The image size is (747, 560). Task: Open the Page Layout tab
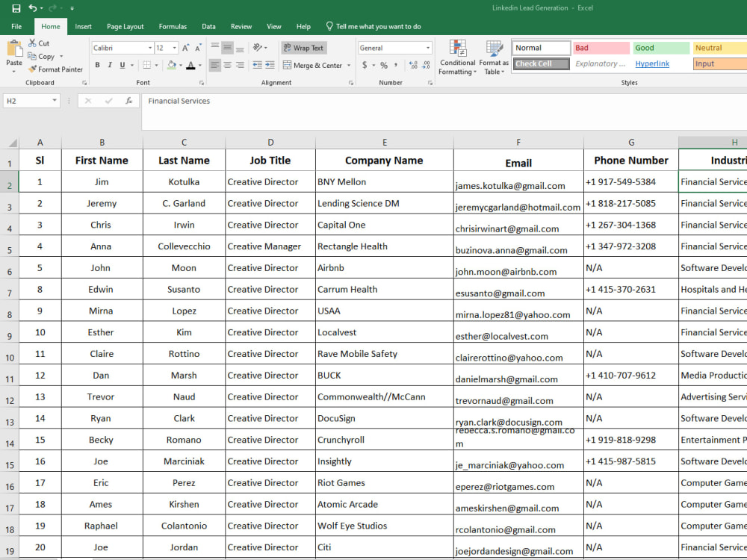[x=125, y=27]
